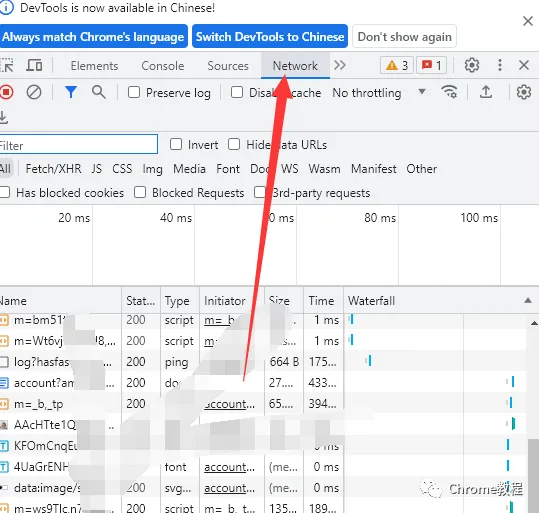Clear the network log
Image resolution: width=539 pixels, height=513 pixels.
[x=34, y=92]
